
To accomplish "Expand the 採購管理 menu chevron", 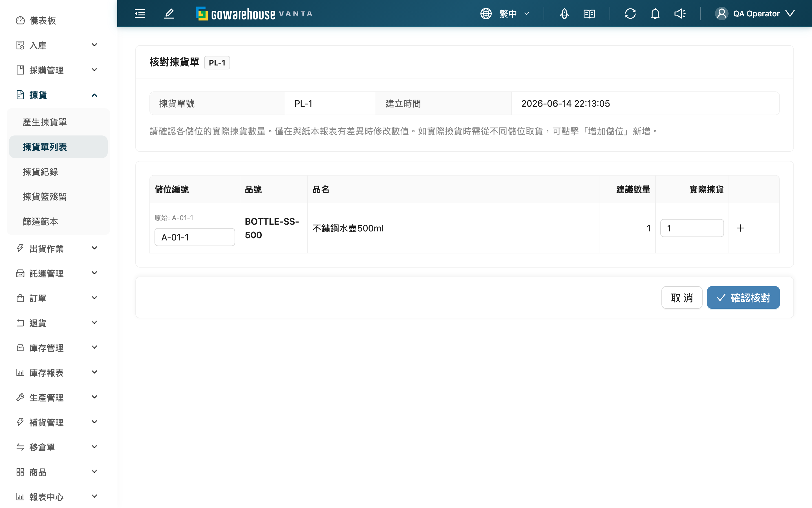I will click(x=94, y=69).
